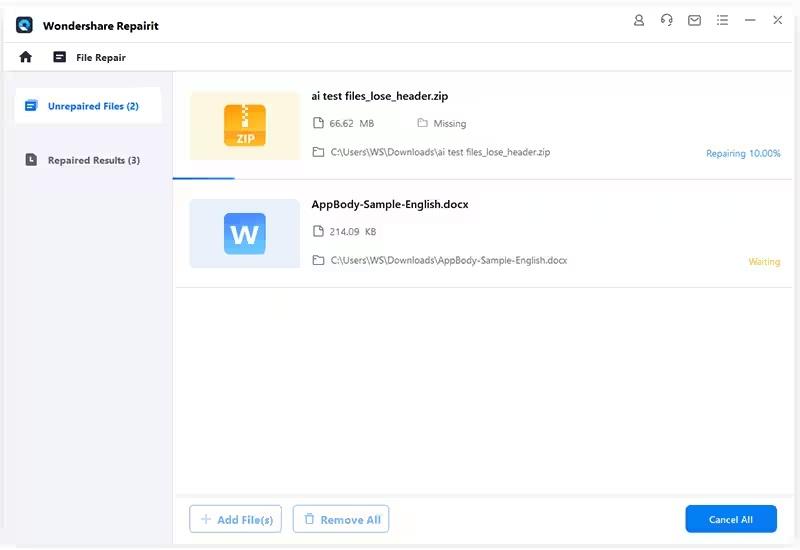Viewport: 800px width, 550px height.
Task: Click the 'Repairing 10.00%' status text
Action: tap(743, 154)
